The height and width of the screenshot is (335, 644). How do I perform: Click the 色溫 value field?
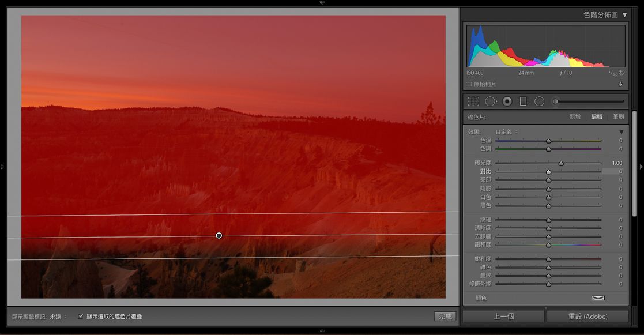coord(620,141)
